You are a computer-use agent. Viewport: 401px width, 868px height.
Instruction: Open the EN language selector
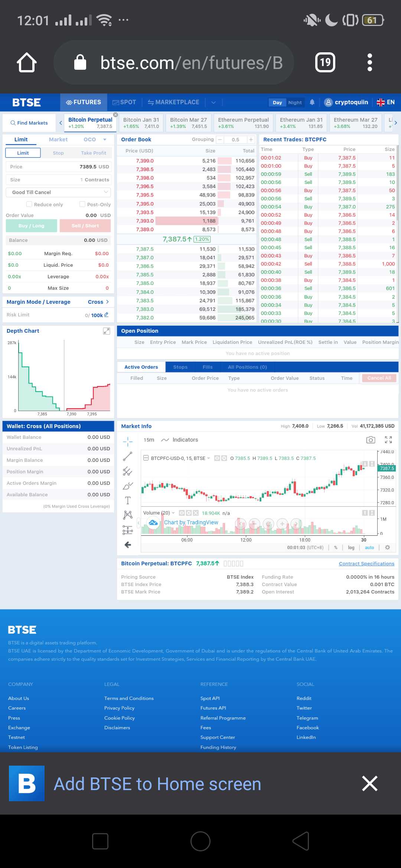point(386,102)
